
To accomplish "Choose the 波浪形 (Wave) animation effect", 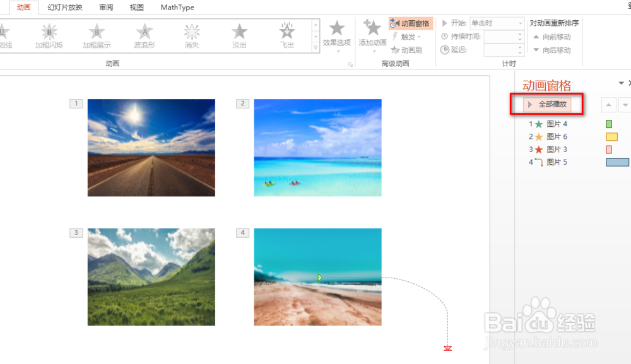I will click(144, 36).
